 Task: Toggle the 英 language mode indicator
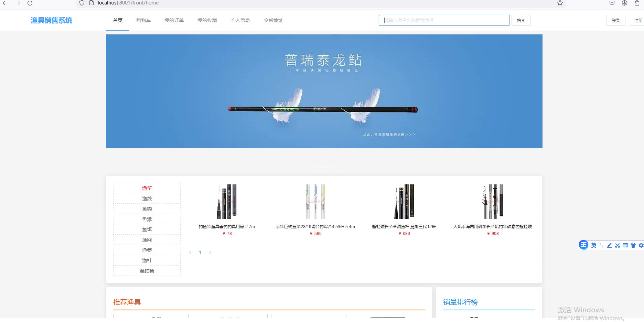pos(594,245)
